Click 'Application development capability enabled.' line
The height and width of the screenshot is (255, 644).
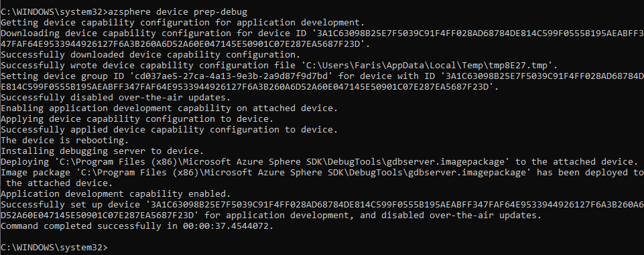coord(116,193)
